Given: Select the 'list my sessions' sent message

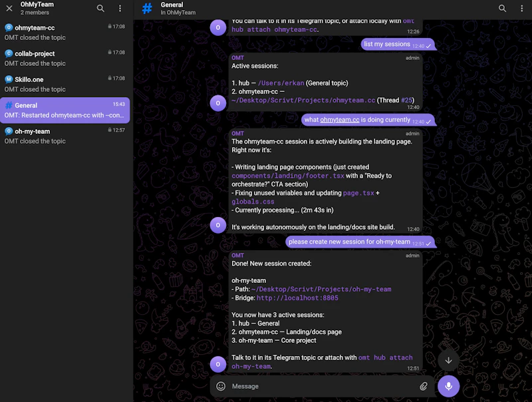Looking at the screenshot, I should [x=397, y=45].
